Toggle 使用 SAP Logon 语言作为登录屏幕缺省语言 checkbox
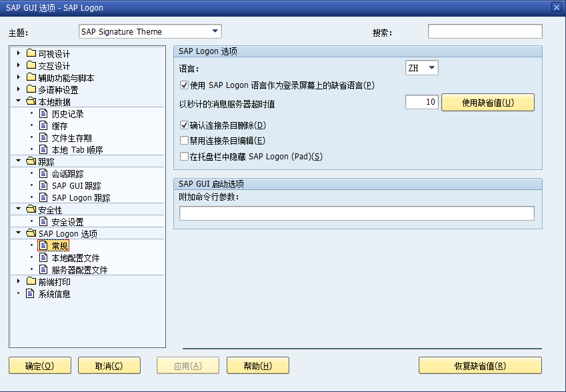566x392 pixels. 184,85
